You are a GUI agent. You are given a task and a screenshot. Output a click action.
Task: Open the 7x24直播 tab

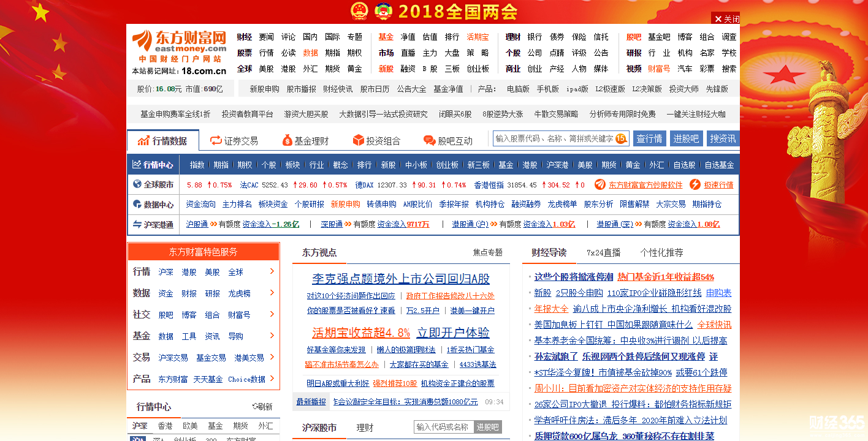[603, 252]
